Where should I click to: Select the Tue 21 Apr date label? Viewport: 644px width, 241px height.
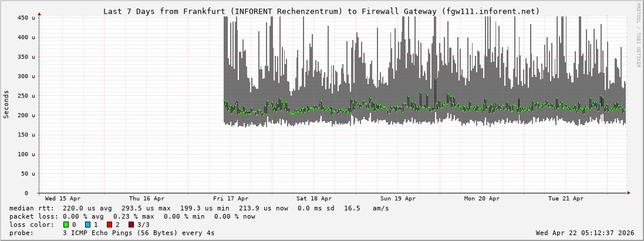(566, 199)
